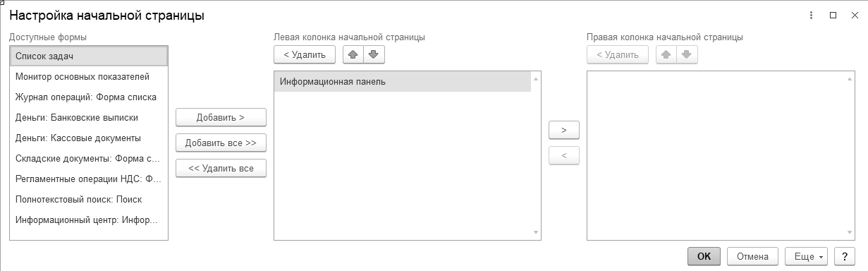
Task: Click scroll-down arrow in left column list
Action: click(x=536, y=232)
